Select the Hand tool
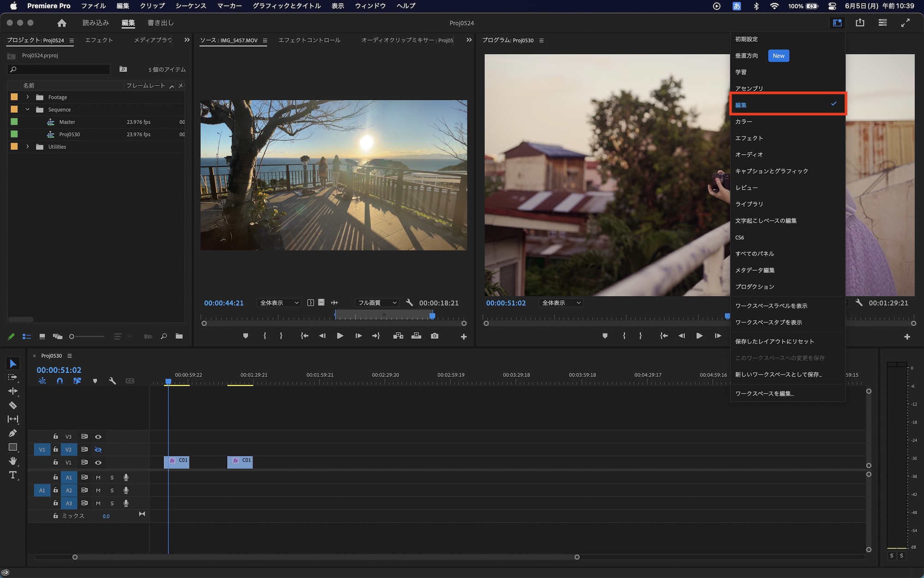 tap(13, 461)
